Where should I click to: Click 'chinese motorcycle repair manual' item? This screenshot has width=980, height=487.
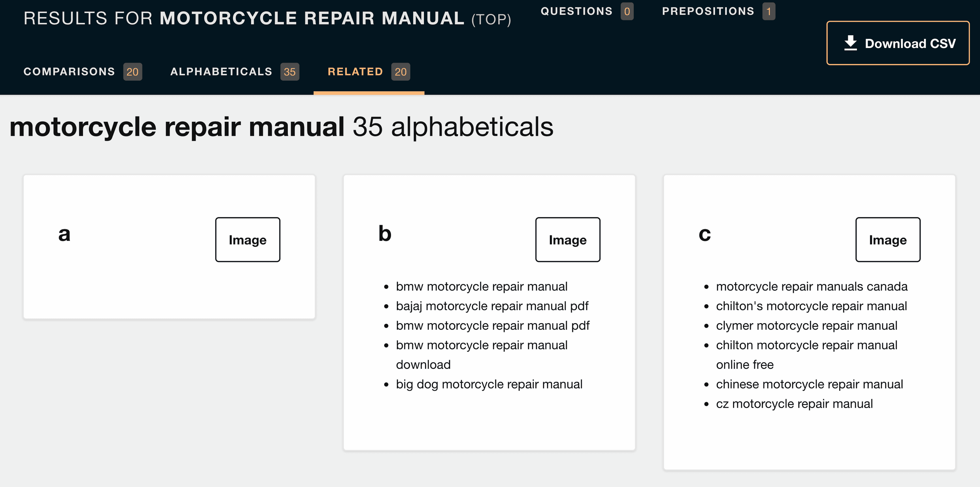[x=809, y=384]
